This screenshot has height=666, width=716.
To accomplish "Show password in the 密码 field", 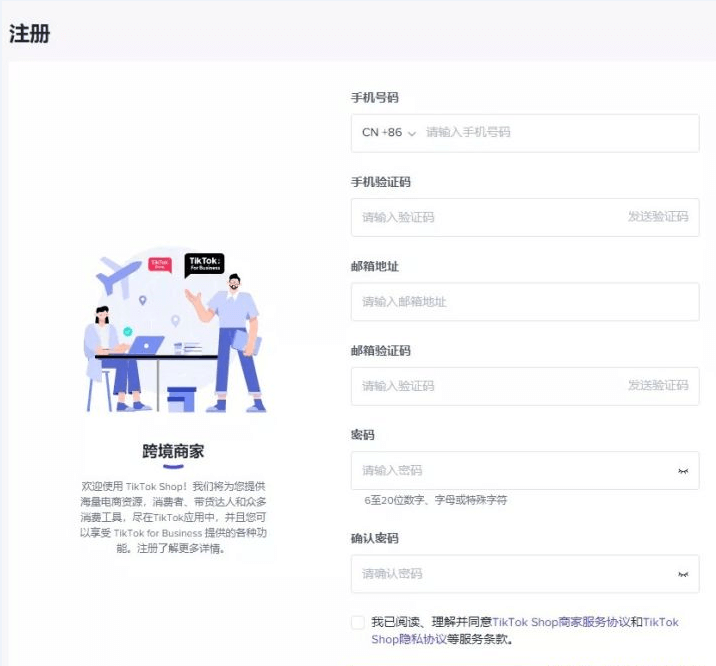I will [683, 471].
